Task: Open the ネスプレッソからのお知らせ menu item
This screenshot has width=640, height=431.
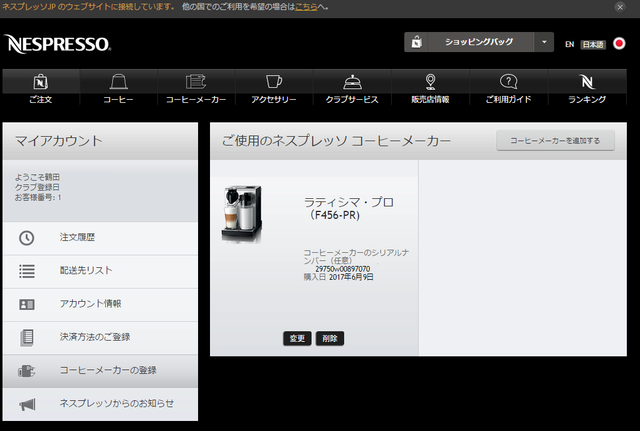Action: pyautogui.click(x=100, y=404)
